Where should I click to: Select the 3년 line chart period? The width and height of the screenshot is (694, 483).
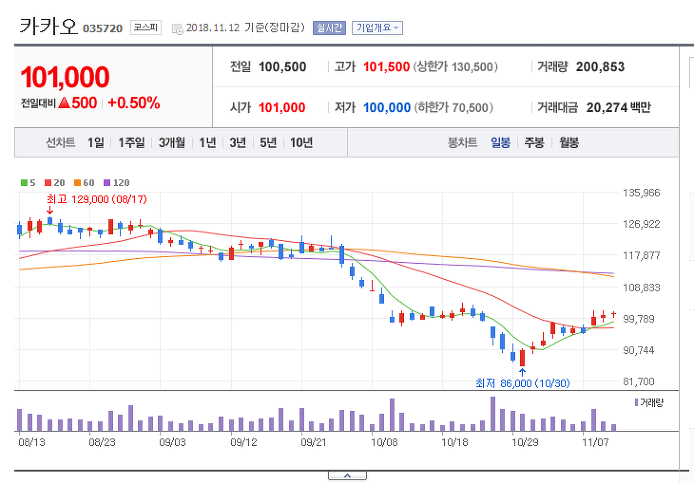pyautogui.click(x=238, y=143)
